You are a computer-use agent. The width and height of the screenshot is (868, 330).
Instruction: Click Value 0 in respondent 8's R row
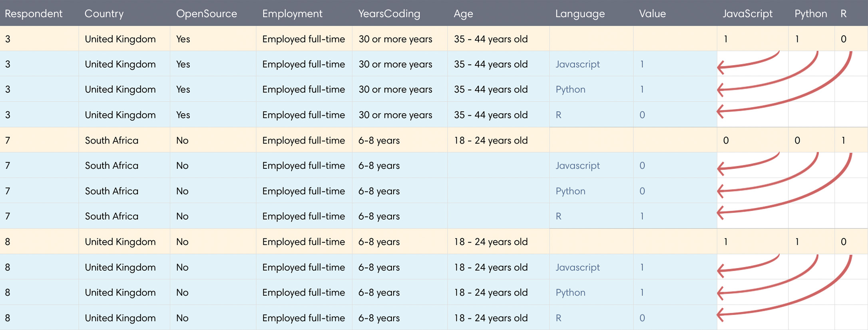click(x=642, y=318)
